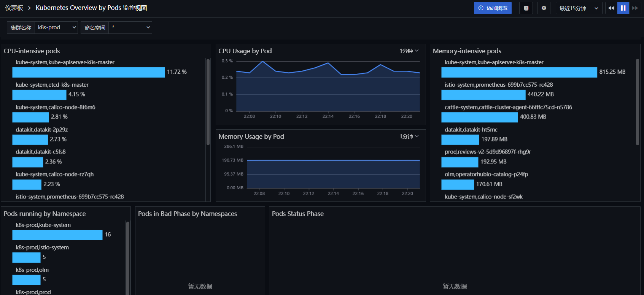Change Memory Usage by Pod 1分钟 interval
This screenshot has width=644, height=295.
click(x=409, y=136)
